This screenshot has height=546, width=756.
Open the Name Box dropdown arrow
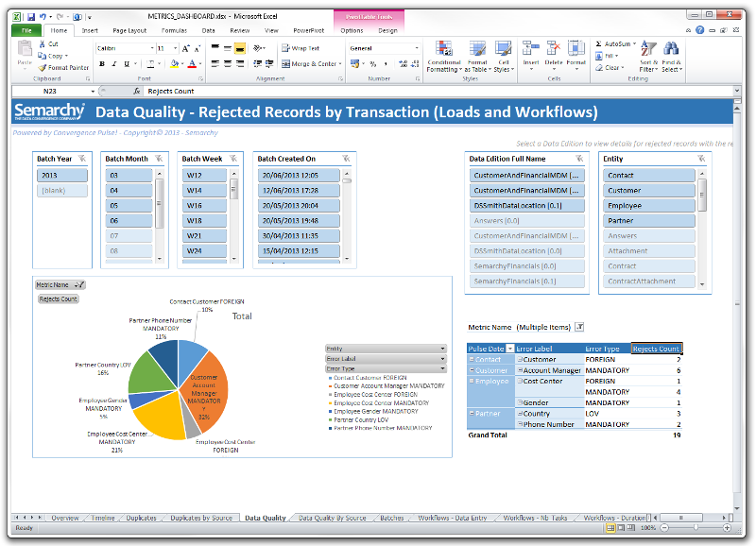tap(93, 91)
